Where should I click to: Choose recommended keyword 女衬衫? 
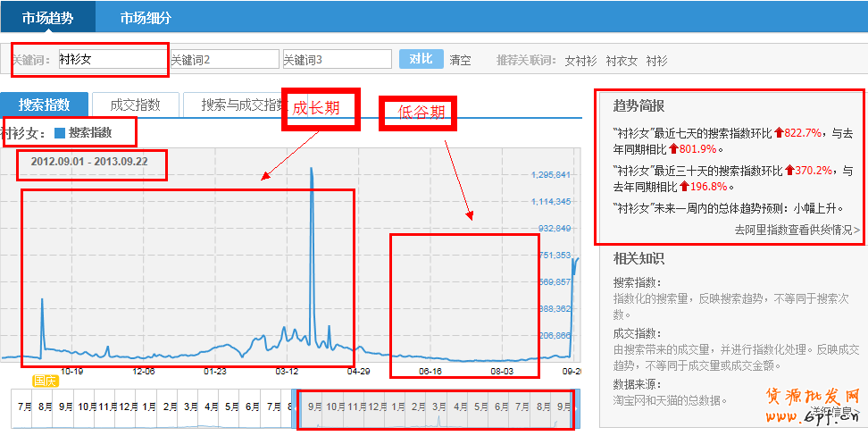[x=580, y=61]
